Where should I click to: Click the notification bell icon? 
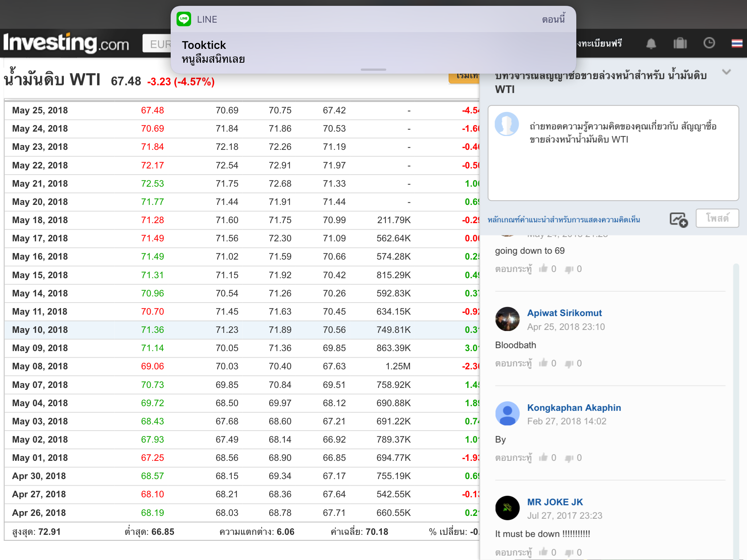(x=651, y=44)
